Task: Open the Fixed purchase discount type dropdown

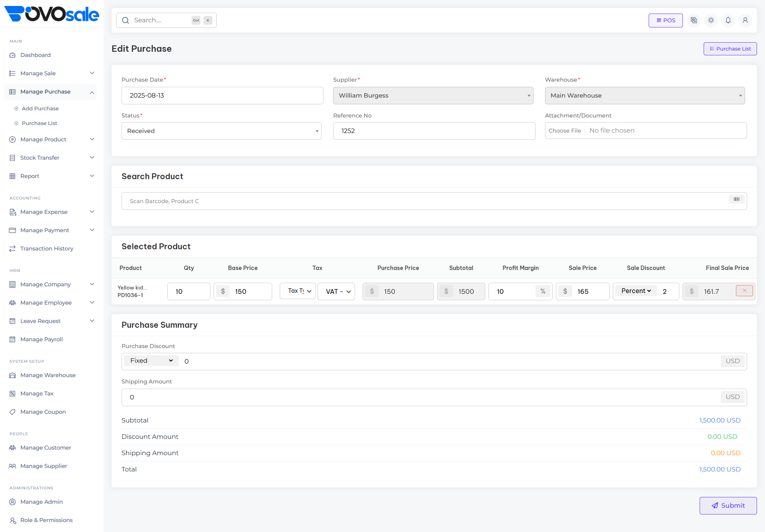Action: (151, 361)
